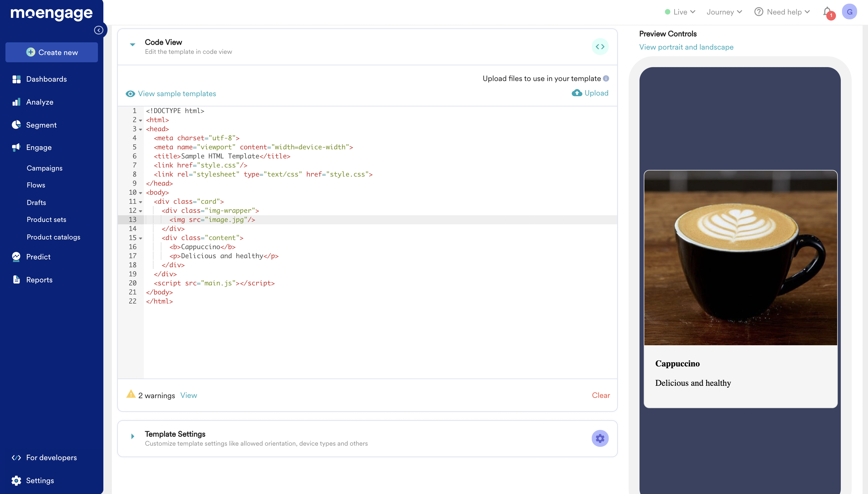Open the Live environment dropdown
The width and height of the screenshot is (868, 494).
tap(680, 12)
